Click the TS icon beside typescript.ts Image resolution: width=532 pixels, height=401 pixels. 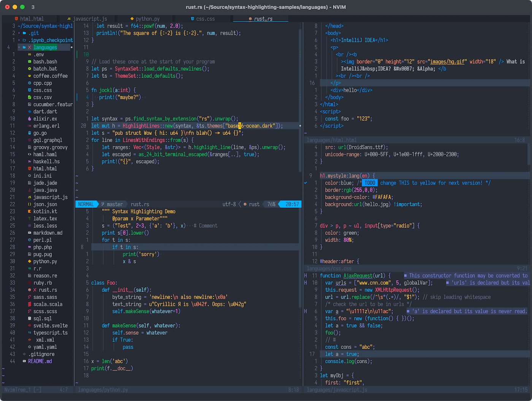(x=30, y=333)
